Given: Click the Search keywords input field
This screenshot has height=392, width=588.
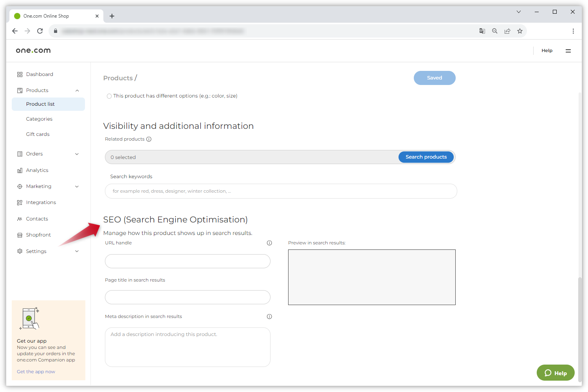Looking at the screenshot, I should [281, 191].
